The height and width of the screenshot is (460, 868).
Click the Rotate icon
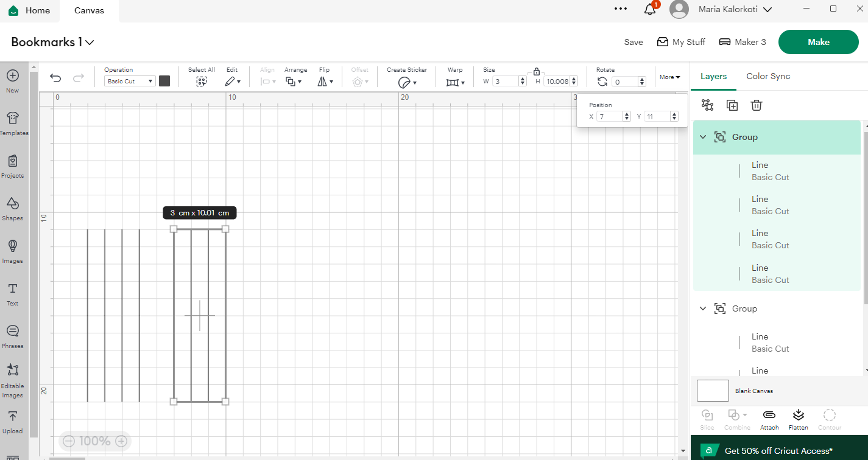(x=602, y=82)
